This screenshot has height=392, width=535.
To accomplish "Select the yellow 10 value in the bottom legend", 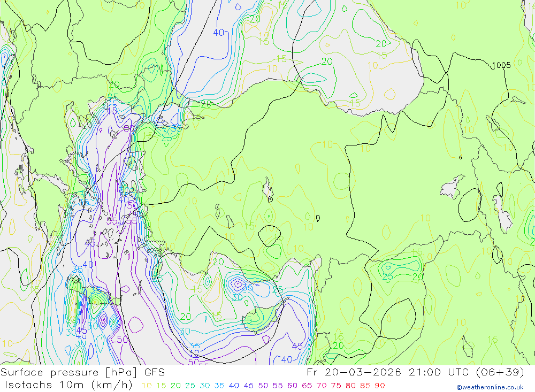I will point(147,386).
